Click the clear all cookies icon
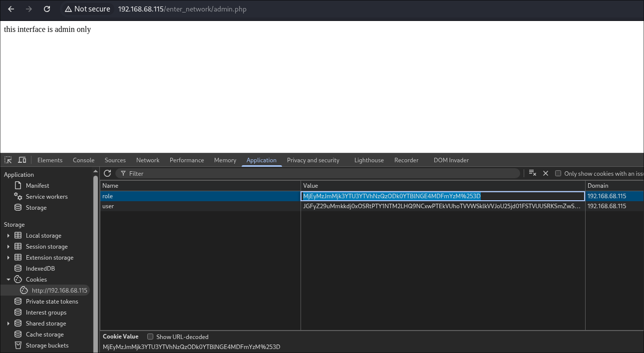The image size is (644, 353). (532, 173)
